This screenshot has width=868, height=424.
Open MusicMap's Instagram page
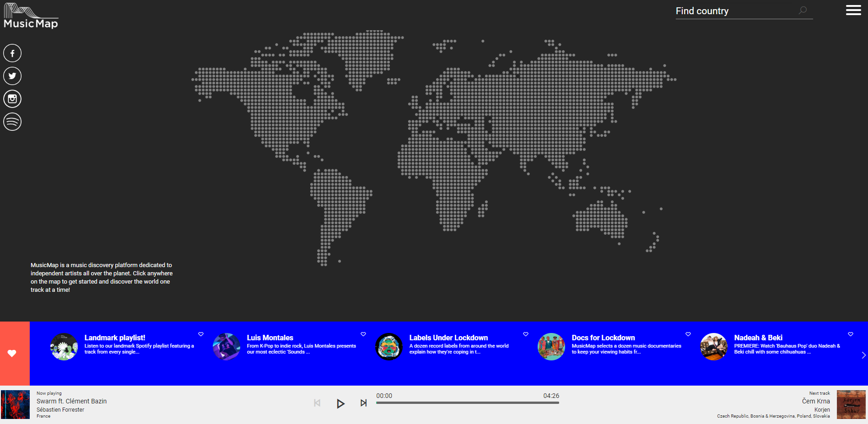[x=12, y=98]
